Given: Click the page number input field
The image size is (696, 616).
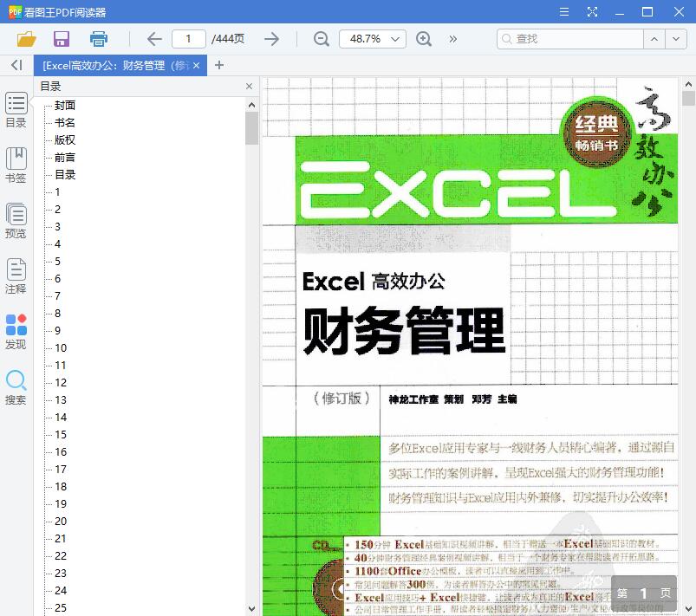Looking at the screenshot, I should 189,39.
